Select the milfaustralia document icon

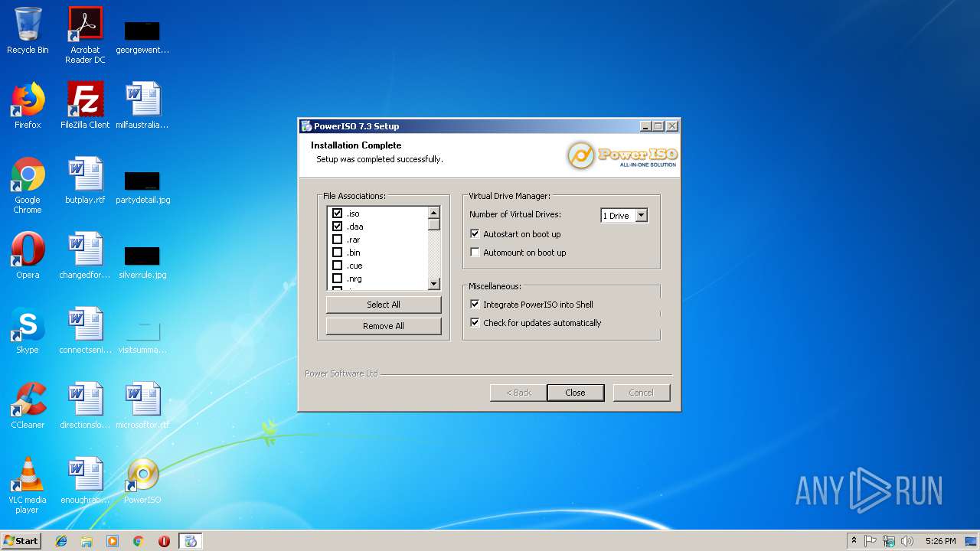click(x=142, y=106)
